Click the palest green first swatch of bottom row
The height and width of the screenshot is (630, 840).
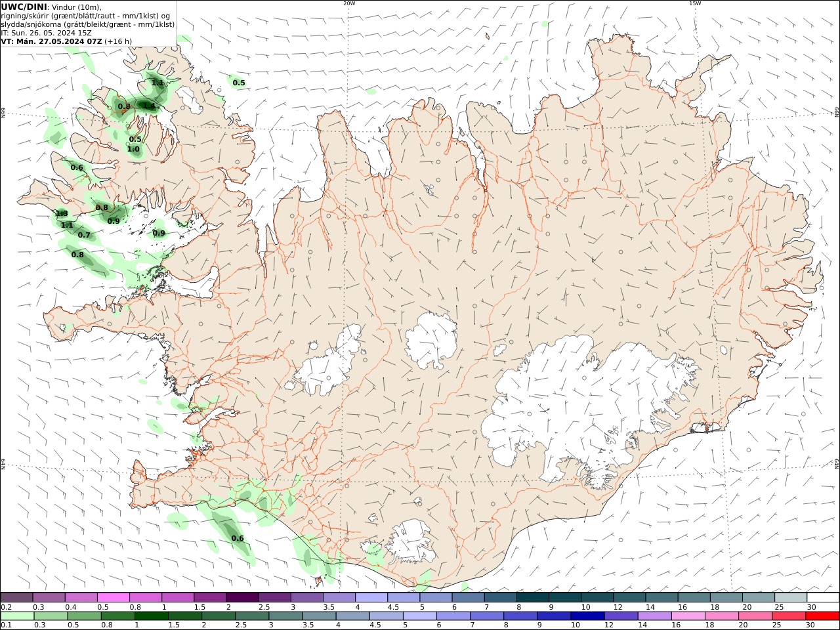click(x=17, y=616)
